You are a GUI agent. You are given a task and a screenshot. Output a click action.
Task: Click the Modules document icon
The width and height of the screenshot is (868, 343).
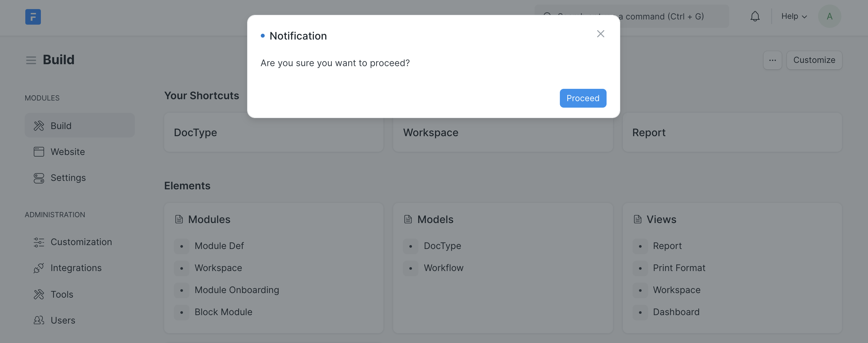[179, 219]
